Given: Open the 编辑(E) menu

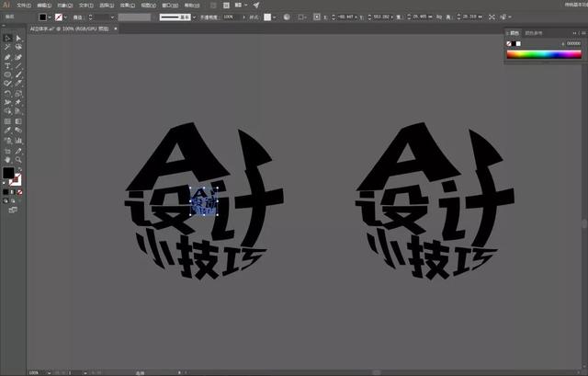Looking at the screenshot, I should pyautogui.click(x=44, y=6).
